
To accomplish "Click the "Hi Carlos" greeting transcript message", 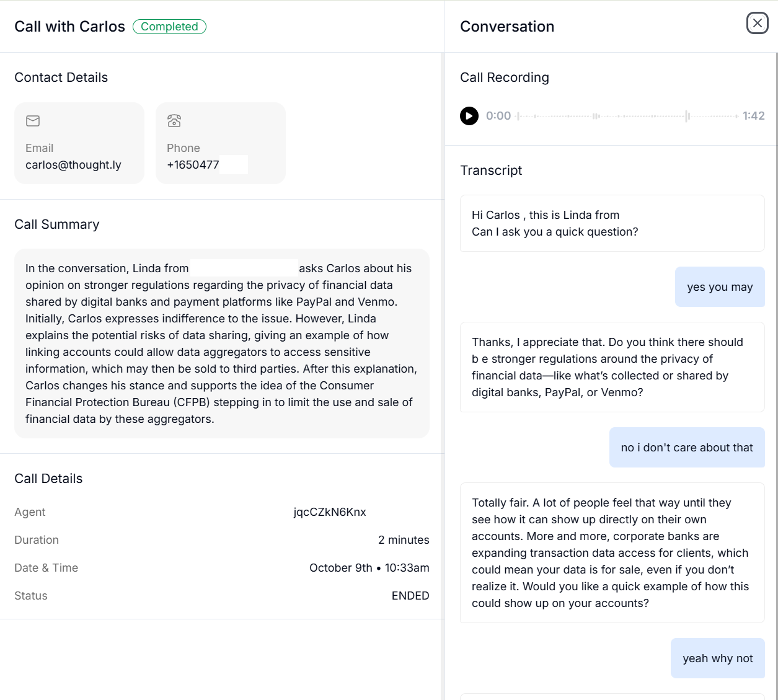I will pos(612,223).
